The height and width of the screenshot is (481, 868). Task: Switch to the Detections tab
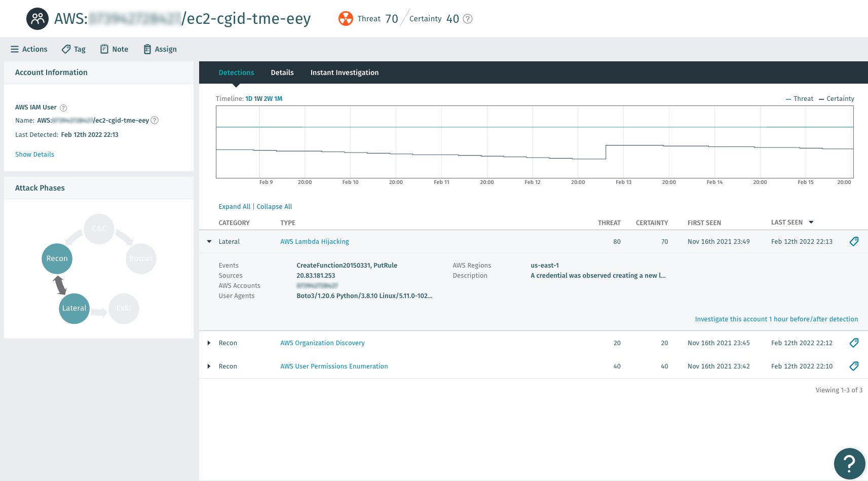(236, 72)
